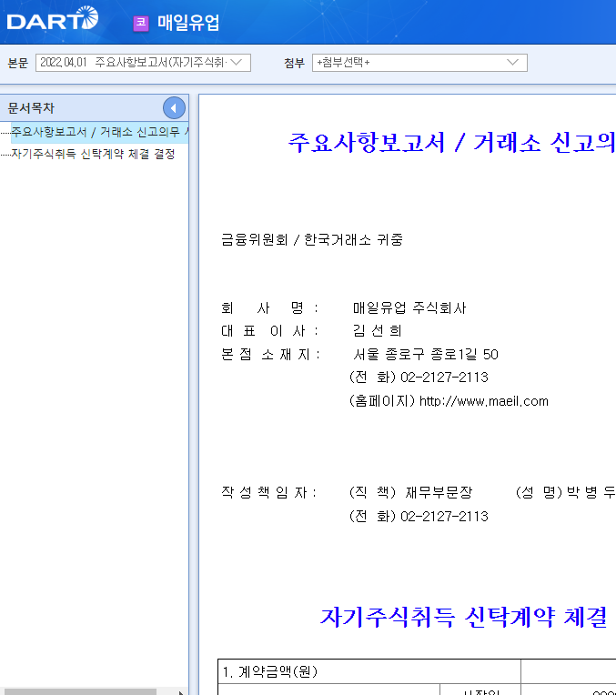The height and width of the screenshot is (695, 616).
Task: Click the scrollbar right arrow in tree panel
Action: (x=180, y=692)
